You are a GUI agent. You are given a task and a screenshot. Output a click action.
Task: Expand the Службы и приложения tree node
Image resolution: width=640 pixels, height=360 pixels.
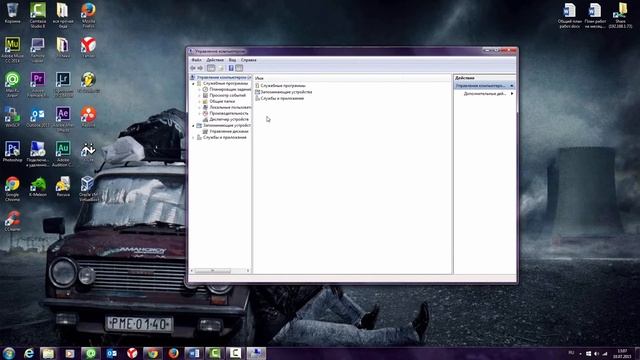(x=193, y=138)
